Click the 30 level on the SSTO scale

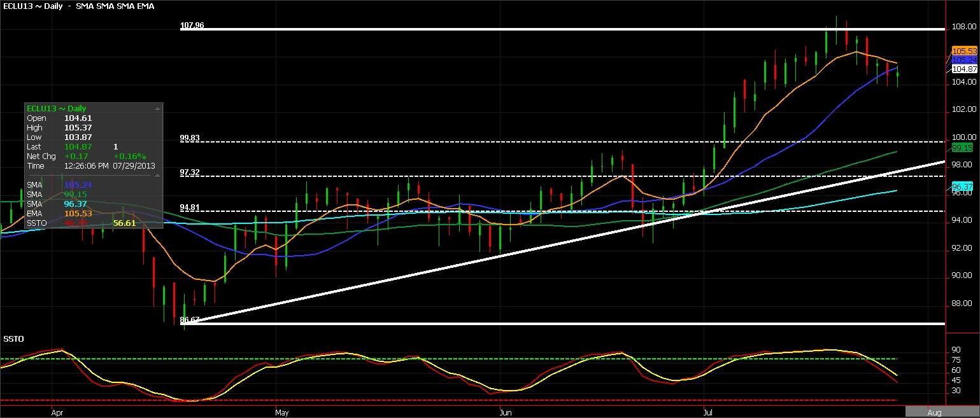click(956, 391)
